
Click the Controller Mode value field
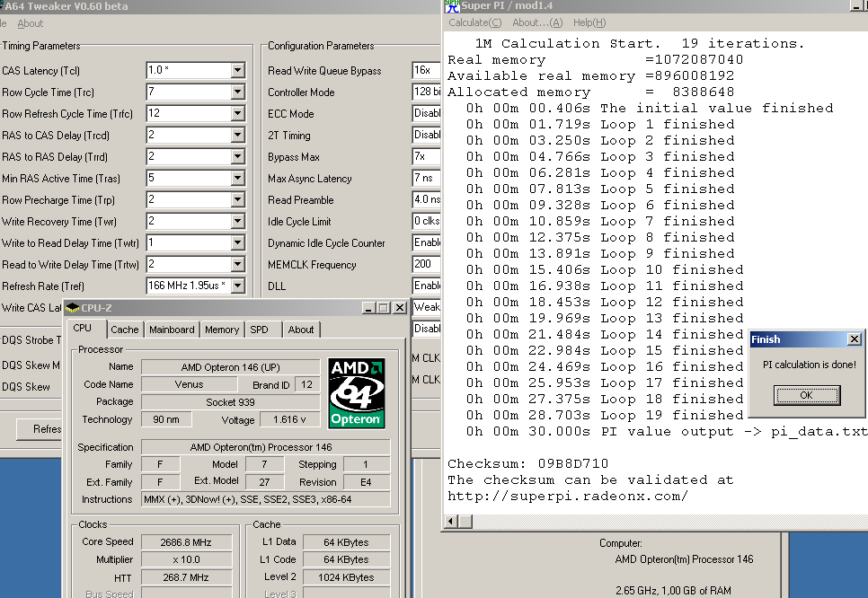click(x=426, y=92)
